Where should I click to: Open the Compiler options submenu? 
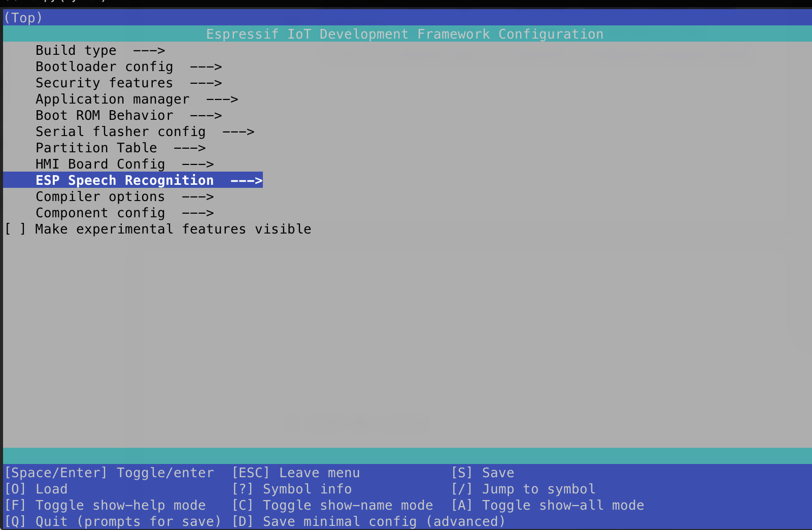(x=124, y=197)
